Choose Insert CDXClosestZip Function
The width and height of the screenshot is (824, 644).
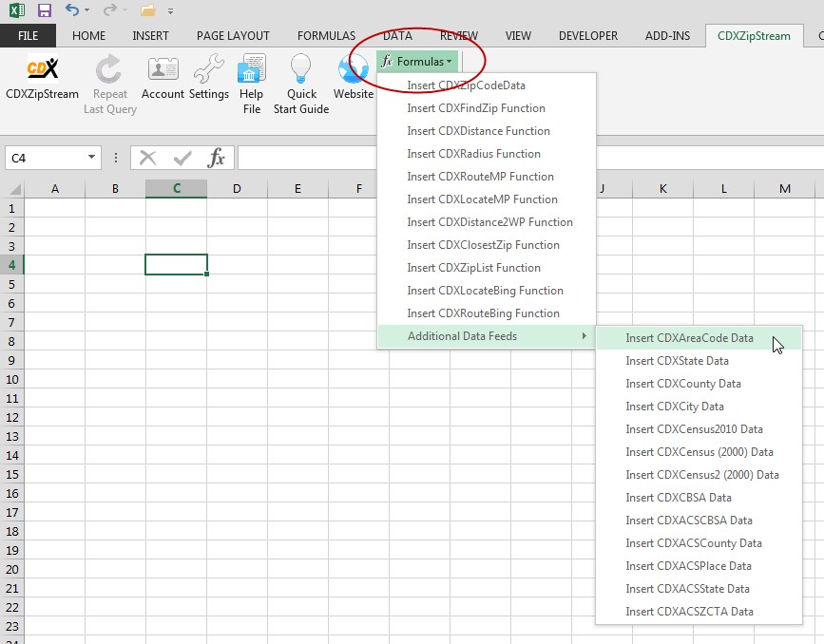[x=487, y=245]
